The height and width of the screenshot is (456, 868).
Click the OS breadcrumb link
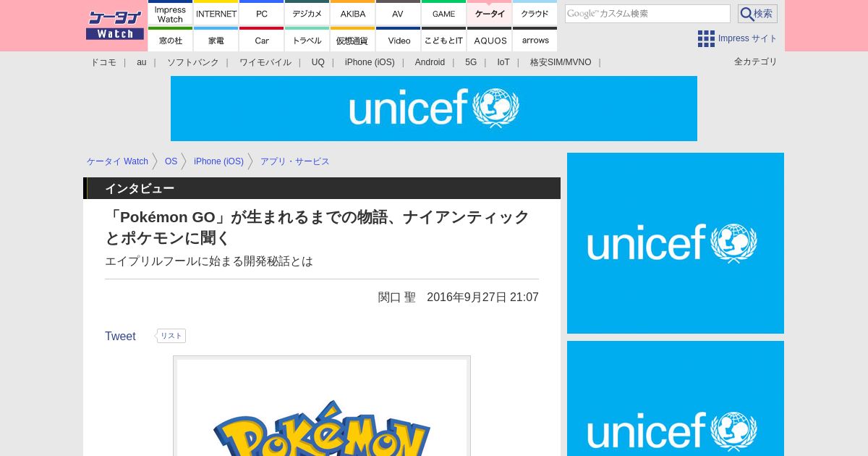171,161
